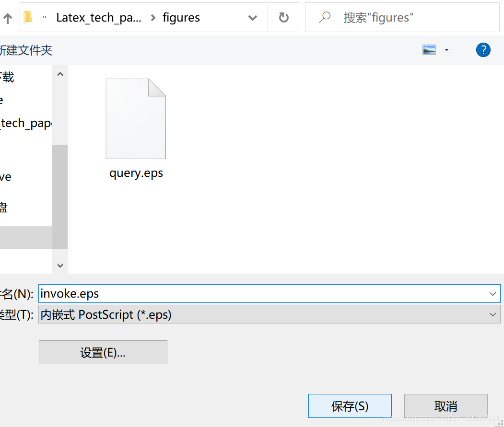
Task: Click Cancel 取消 button
Action: (446, 406)
